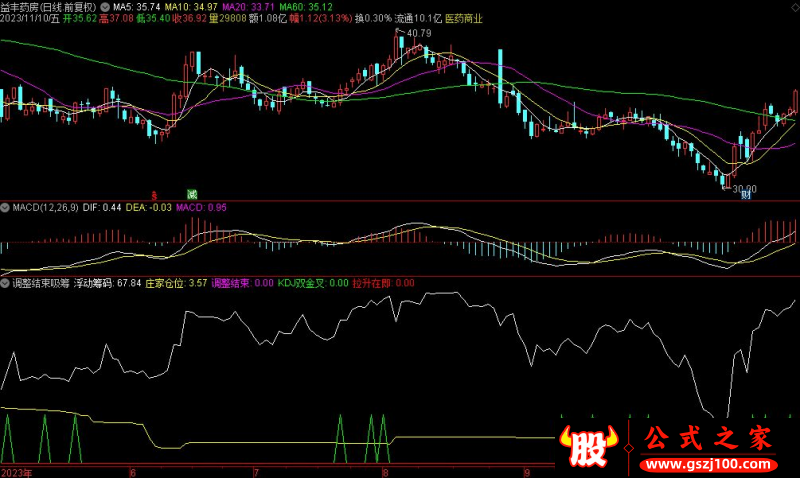
Task: Open settings circle beside 益丰药房 title
Action: click(x=106, y=6)
